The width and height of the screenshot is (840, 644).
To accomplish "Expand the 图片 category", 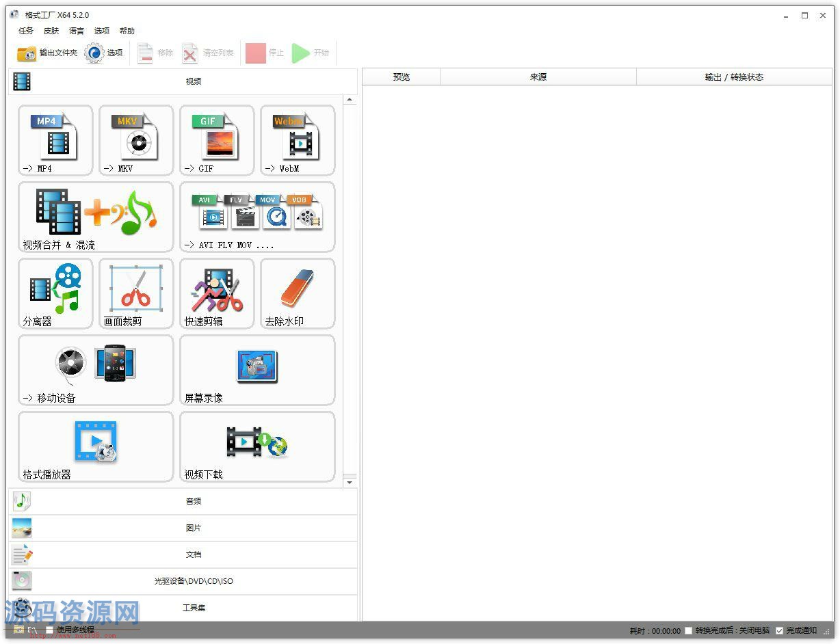I will 183,528.
